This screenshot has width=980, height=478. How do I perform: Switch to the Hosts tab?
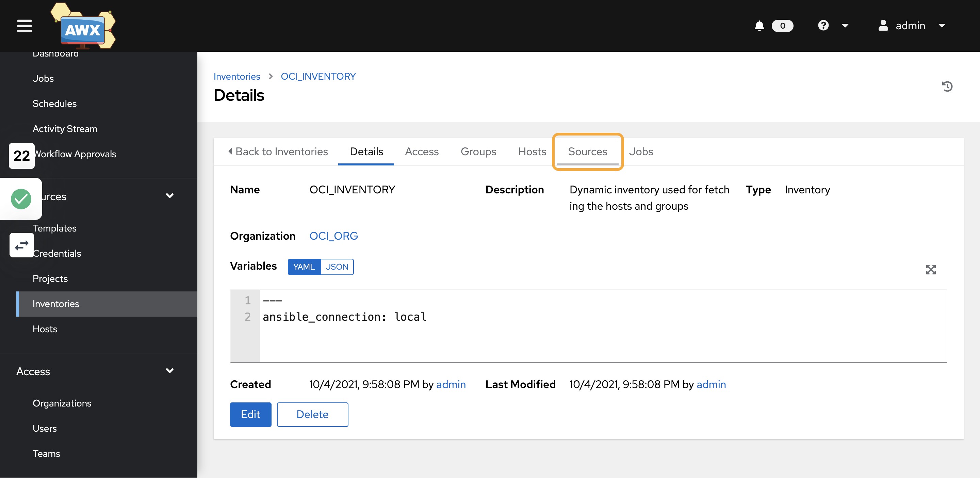pos(532,152)
